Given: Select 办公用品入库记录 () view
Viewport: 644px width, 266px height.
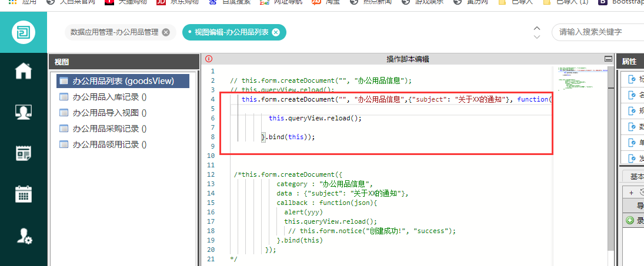Looking at the screenshot, I should (109, 97).
